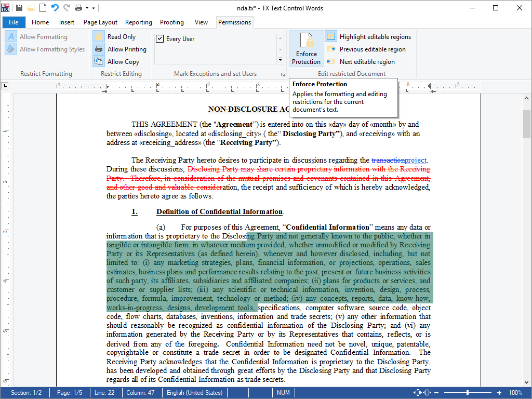This screenshot has height=399, width=532.
Task: Click the «disclosing_city» merge field
Action: tap(234, 134)
